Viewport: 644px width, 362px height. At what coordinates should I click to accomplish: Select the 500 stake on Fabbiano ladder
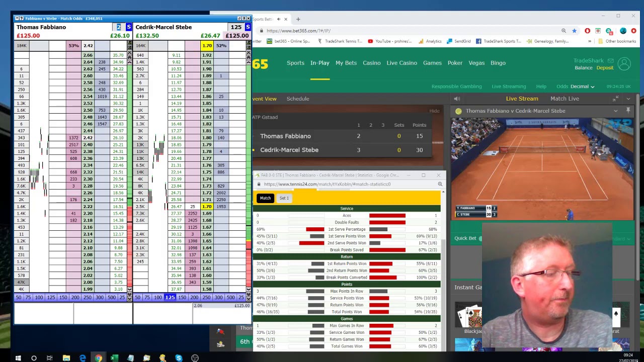[111, 298]
